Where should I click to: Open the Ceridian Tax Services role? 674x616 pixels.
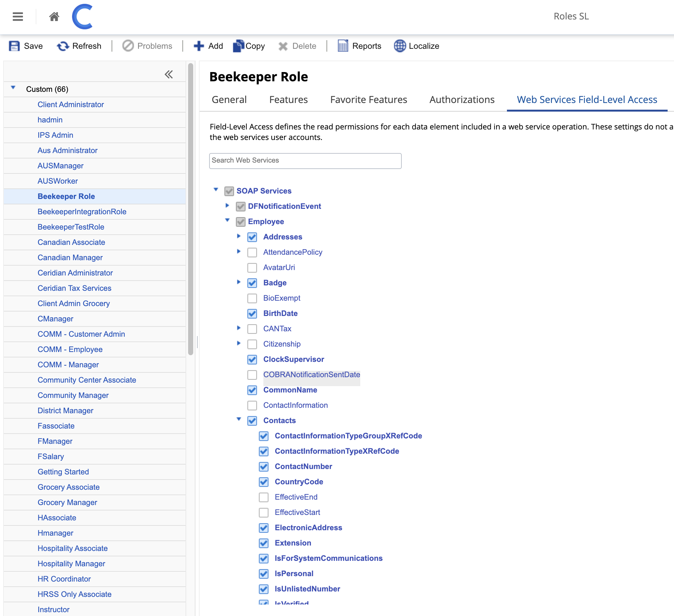[74, 288]
